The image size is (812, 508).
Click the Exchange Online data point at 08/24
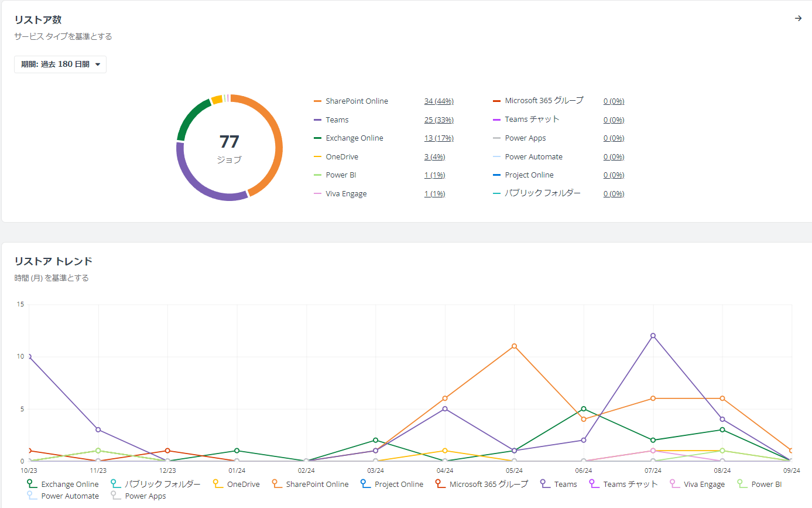point(722,429)
